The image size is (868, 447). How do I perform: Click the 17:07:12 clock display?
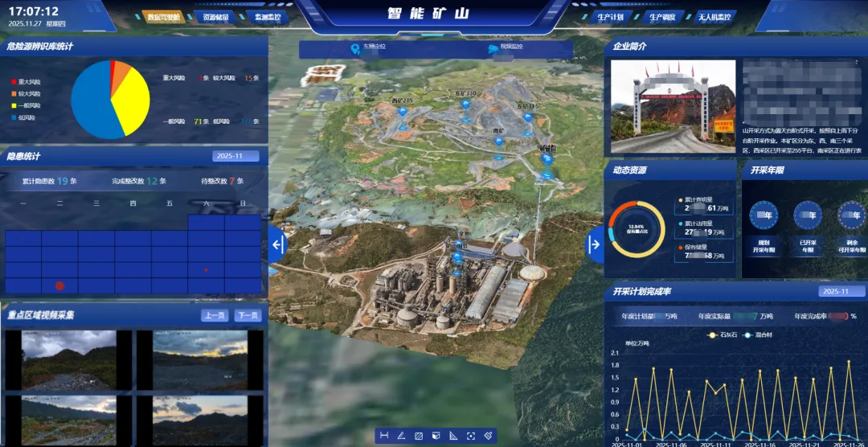34,11
